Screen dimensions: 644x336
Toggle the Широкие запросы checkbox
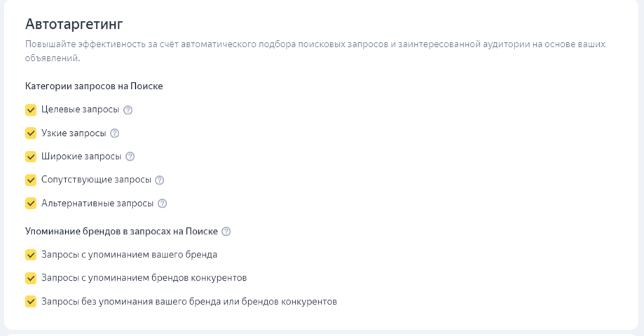point(31,156)
